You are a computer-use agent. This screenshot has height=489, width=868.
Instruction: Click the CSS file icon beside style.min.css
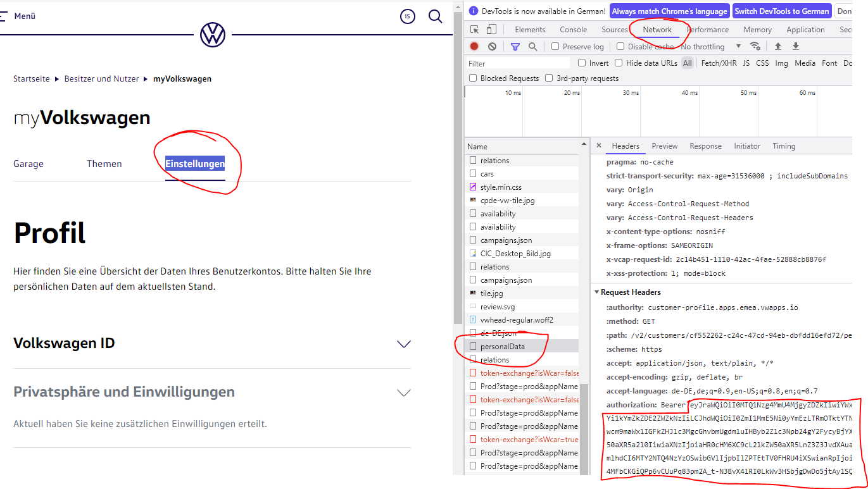pyautogui.click(x=473, y=187)
